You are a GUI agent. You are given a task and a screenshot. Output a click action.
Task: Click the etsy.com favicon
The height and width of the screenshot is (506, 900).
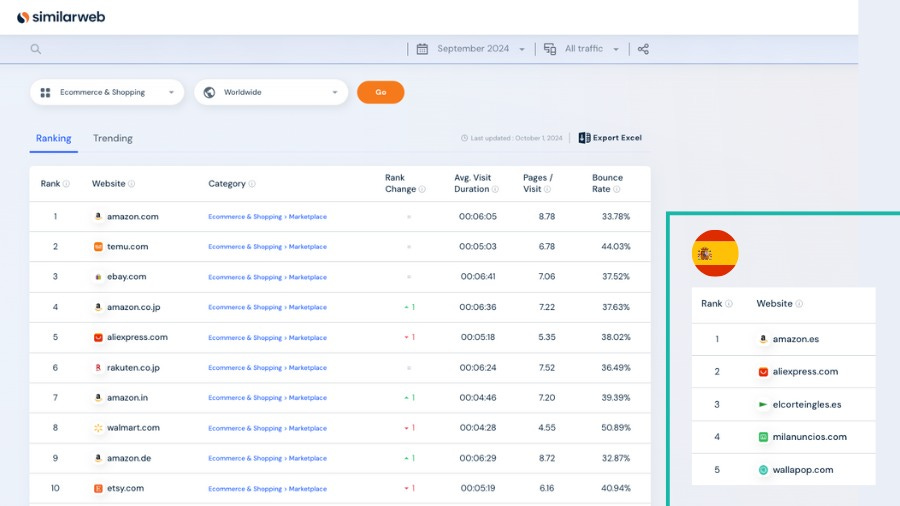click(x=98, y=489)
